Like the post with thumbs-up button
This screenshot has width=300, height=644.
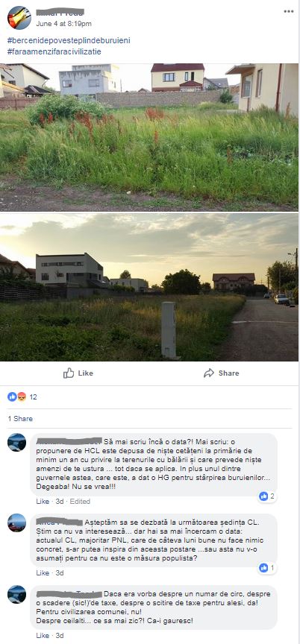click(x=78, y=373)
